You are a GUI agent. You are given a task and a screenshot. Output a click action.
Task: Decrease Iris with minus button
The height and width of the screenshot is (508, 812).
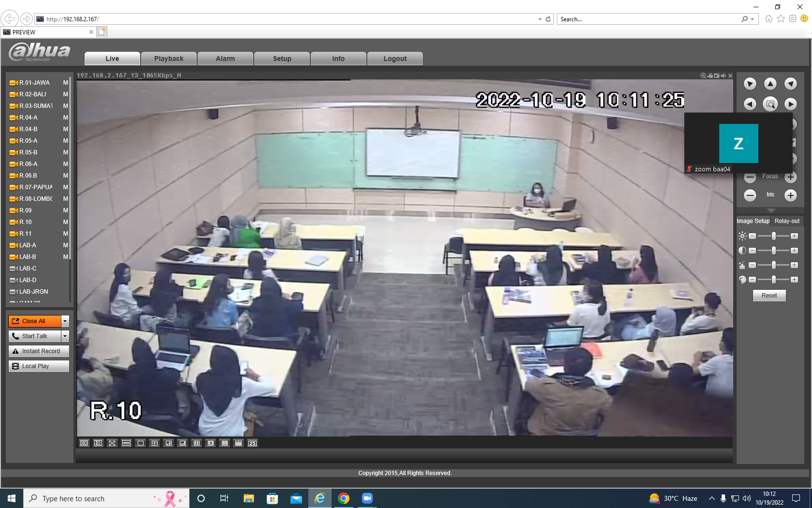click(x=750, y=195)
